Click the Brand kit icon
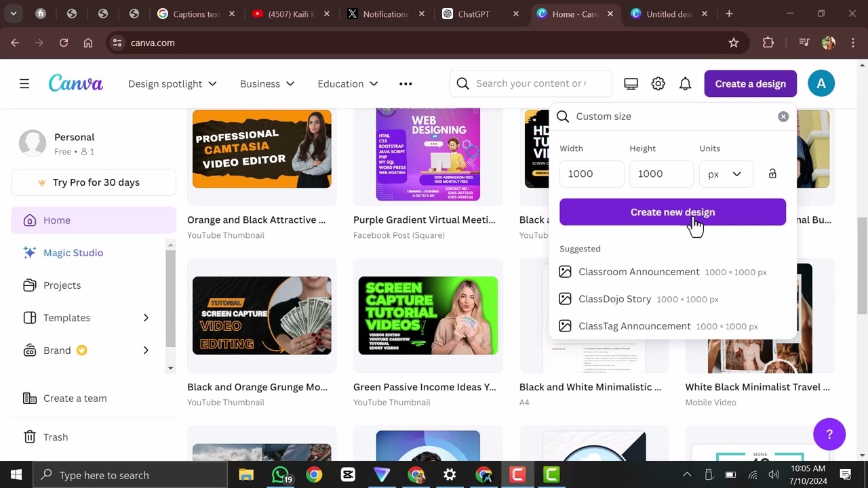868x488 pixels. coord(29,350)
